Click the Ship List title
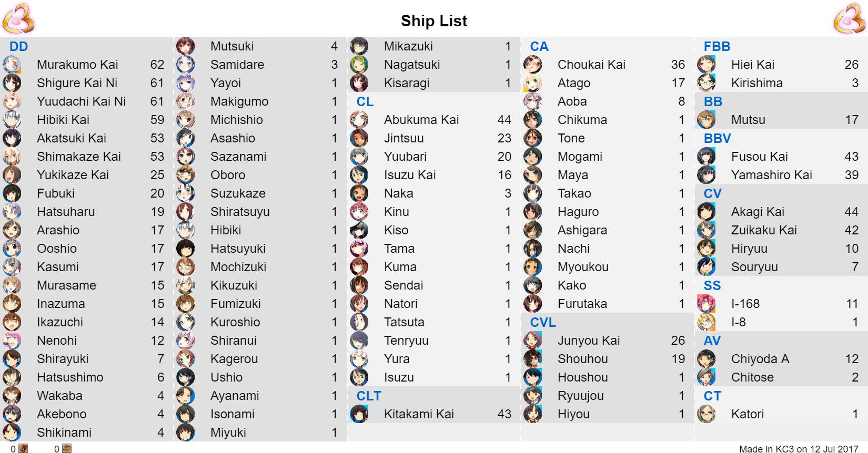The width and height of the screenshot is (868, 453). coord(434,20)
